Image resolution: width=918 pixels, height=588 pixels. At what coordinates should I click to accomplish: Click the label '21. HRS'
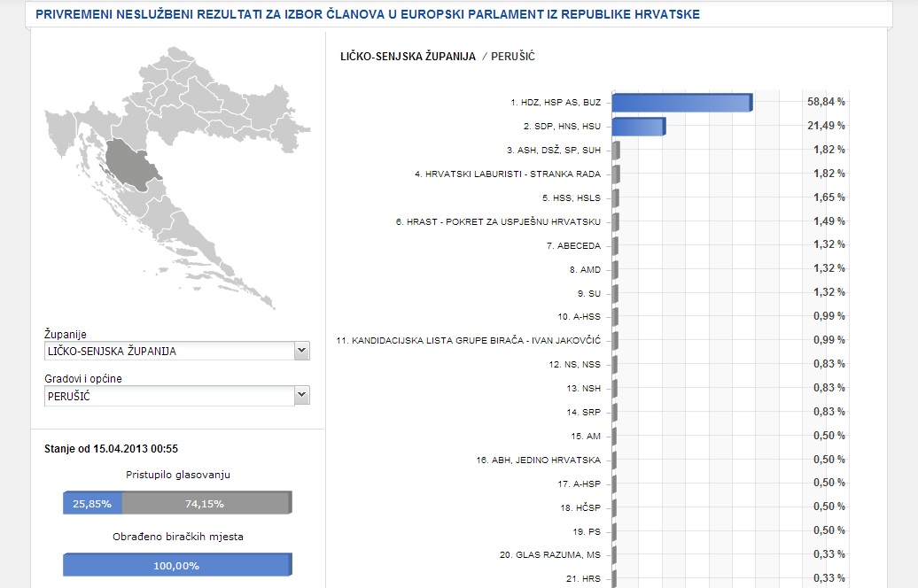584,578
